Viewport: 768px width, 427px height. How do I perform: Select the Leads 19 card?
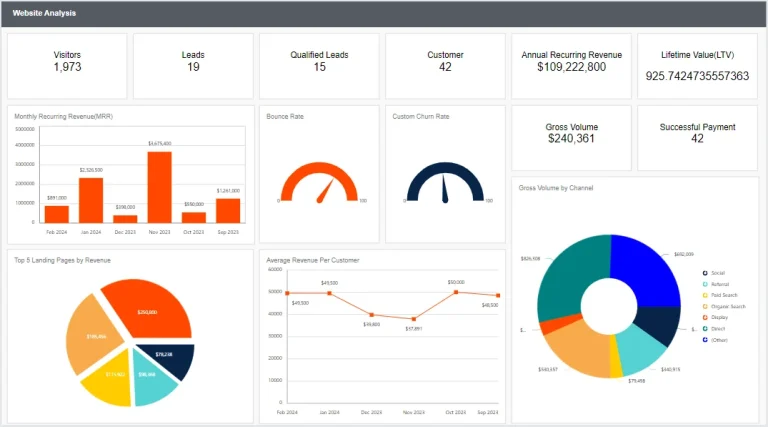pyautogui.click(x=193, y=66)
